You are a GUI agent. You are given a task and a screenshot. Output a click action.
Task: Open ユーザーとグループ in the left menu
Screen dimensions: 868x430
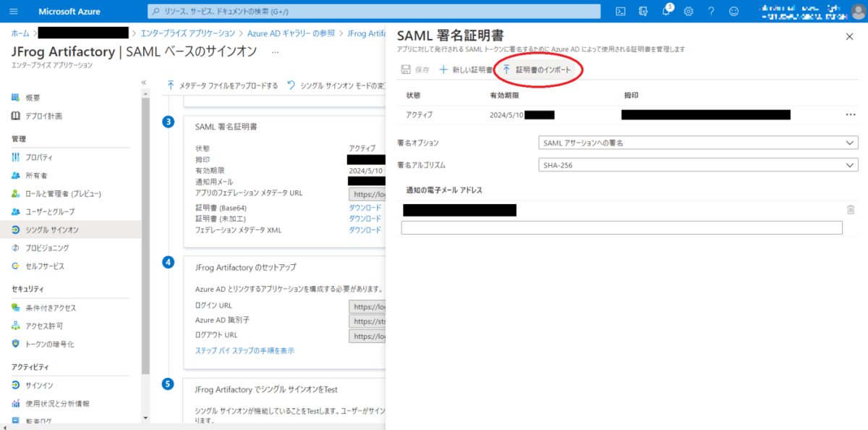click(49, 211)
